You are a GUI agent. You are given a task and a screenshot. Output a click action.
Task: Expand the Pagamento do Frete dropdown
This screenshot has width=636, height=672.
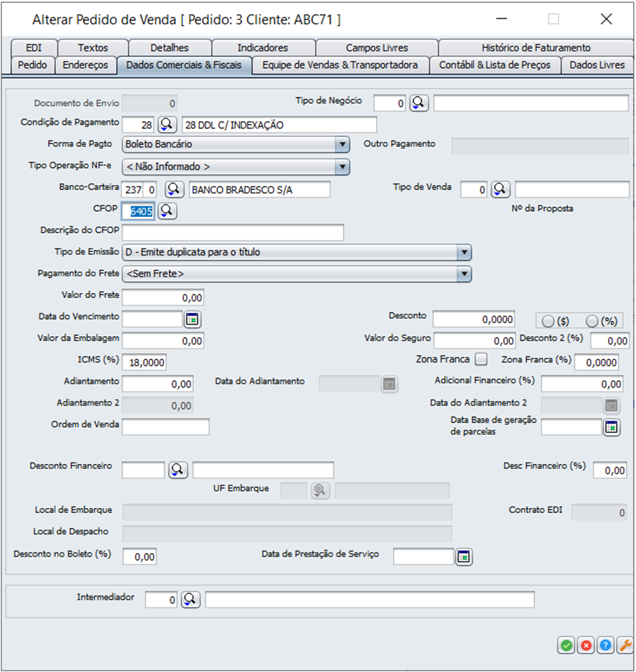pyautogui.click(x=464, y=274)
